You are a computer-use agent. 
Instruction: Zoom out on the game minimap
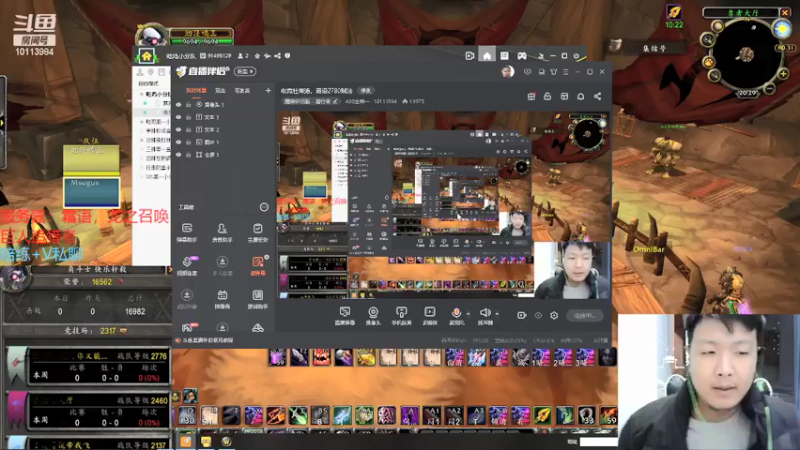(x=770, y=89)
